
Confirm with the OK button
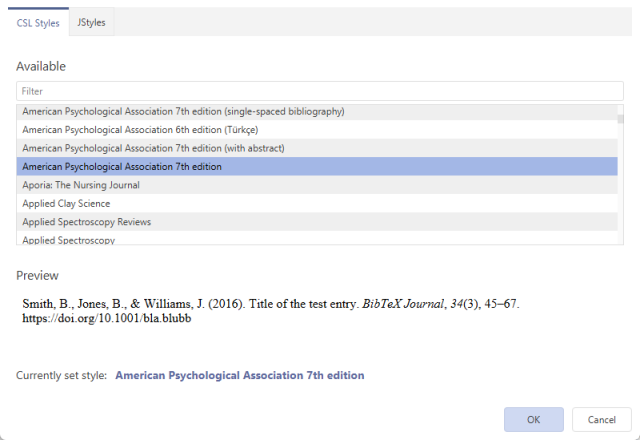(534, 420)
